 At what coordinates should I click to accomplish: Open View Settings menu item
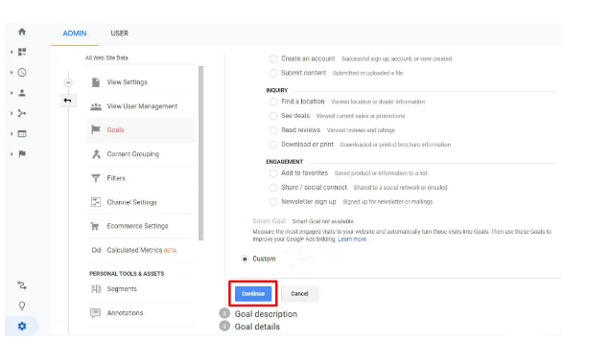141,82
